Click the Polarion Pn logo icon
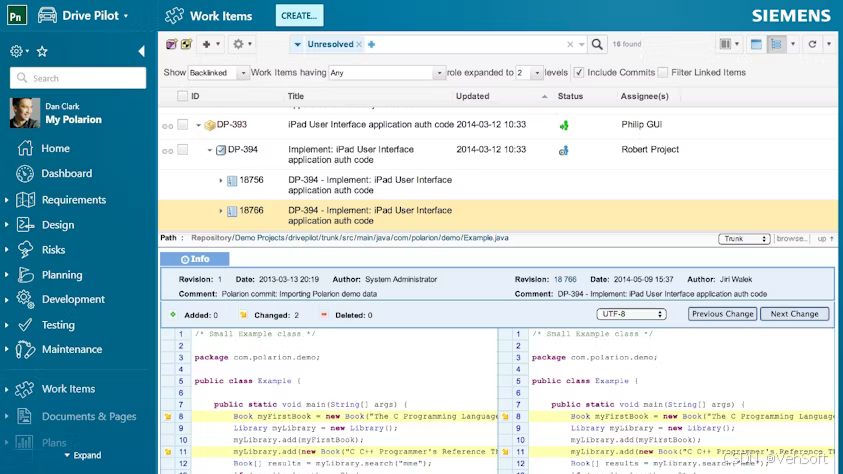The image size is (843, 474). coord(17,16)
